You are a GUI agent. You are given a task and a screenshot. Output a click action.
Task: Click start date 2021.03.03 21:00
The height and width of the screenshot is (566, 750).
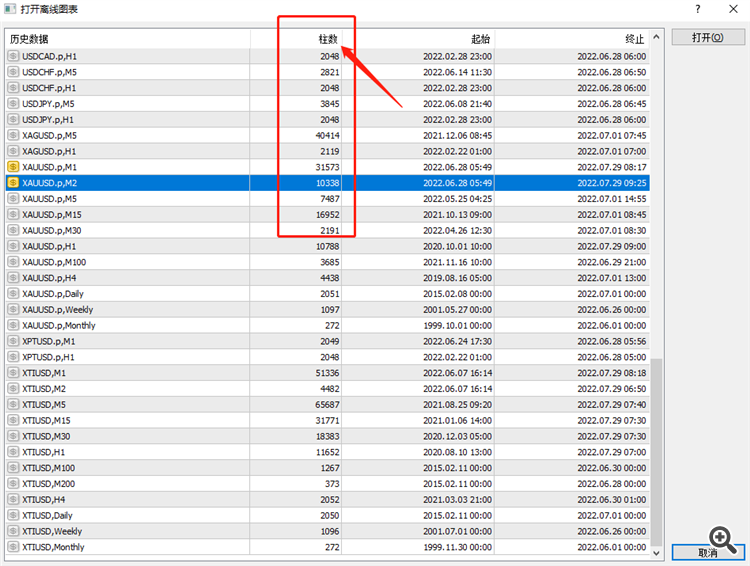click(x=457, y=499)
